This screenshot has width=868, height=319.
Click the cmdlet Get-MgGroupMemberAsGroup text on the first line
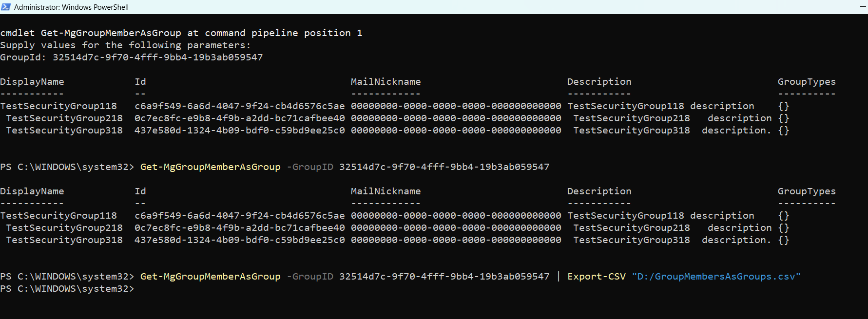(91, 33)
